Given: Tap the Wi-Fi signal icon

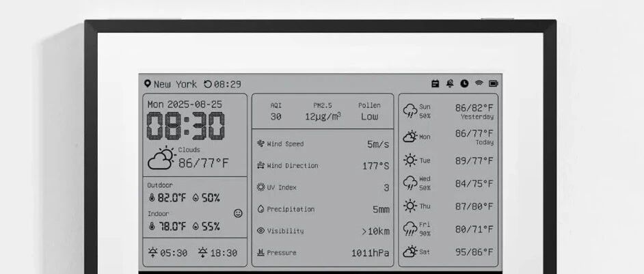Looking at the screenshot, I should pos(479,83).
